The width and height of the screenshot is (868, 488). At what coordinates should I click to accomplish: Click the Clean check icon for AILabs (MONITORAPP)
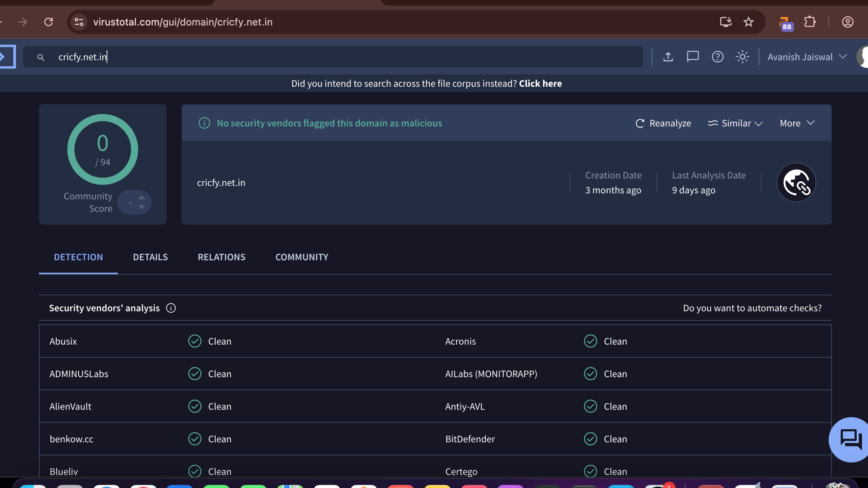coord(590,374)
